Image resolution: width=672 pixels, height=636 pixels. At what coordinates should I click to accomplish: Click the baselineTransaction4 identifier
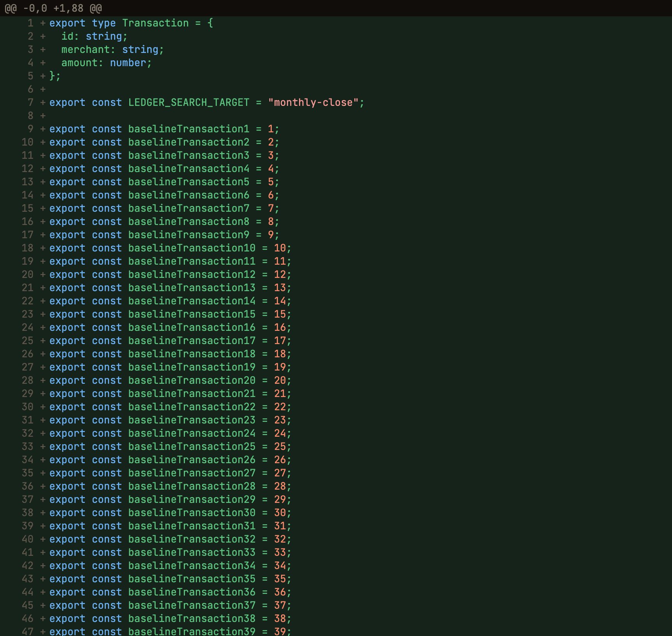(189, 169)
